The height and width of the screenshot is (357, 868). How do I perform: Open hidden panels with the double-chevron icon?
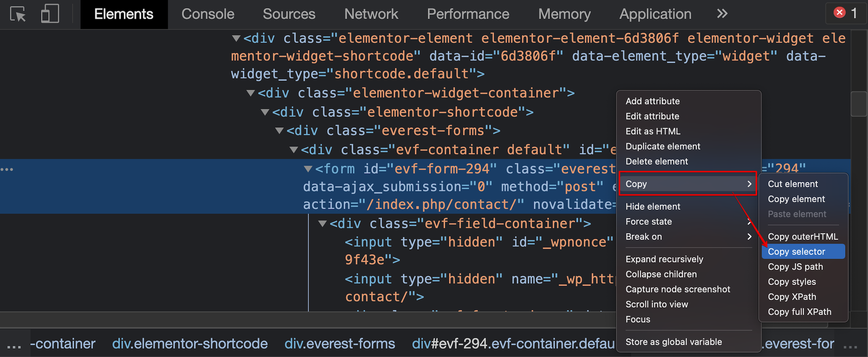coord(722,14)
